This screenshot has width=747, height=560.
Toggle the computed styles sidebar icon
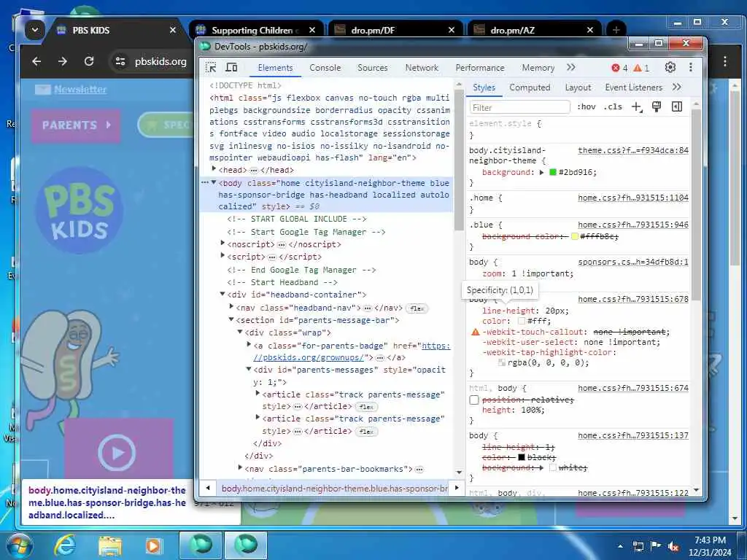677,107
